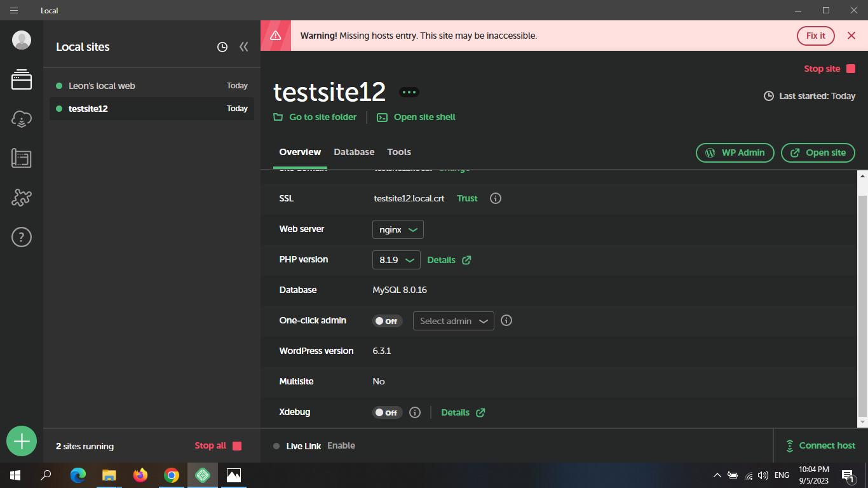Screen dimensions: 868x488
Task: Open PHP version Details link
Action: point(449,260)
